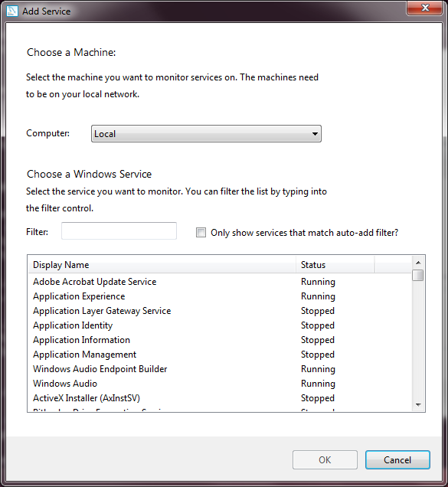
Task: Click Stopped status of Application Identity
Action: [x=318, y=325]
